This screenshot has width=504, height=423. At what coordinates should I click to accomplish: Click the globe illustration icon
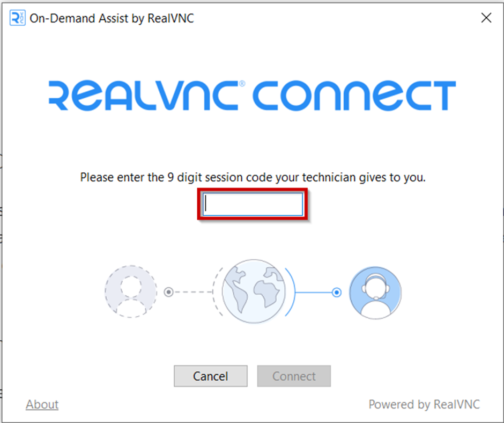pyautogui.click(x=253, y=291)
